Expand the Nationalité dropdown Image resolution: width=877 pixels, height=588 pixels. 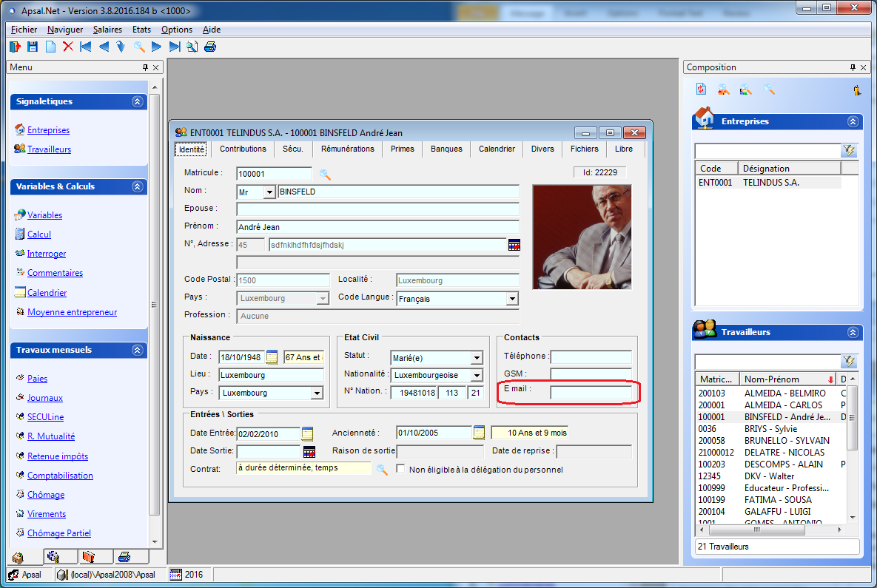(x=477, y=375)
